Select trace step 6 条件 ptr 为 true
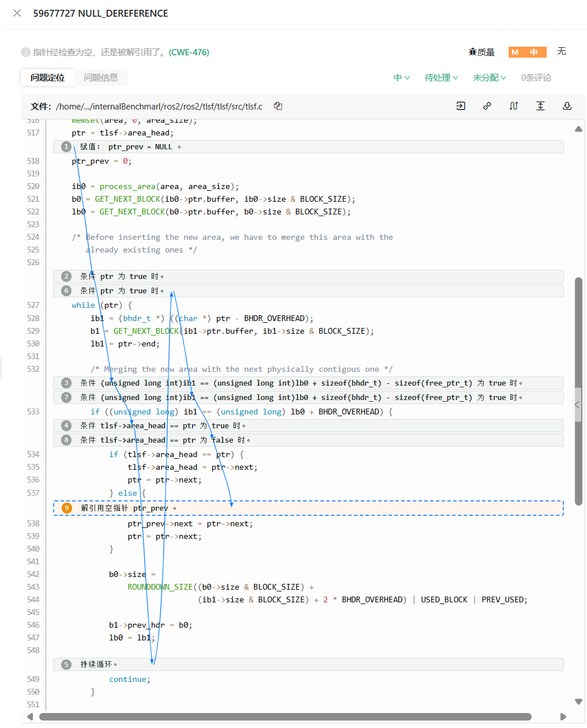587x728 pixels. pyautogui.click(x=308, y=291)
